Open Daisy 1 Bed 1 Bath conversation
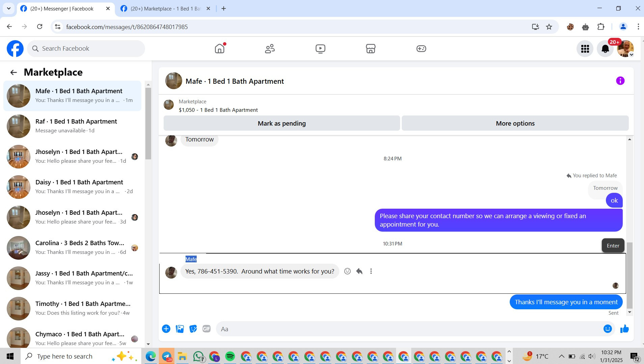Screen dimensions: 644x364 (x=72, y=187)
